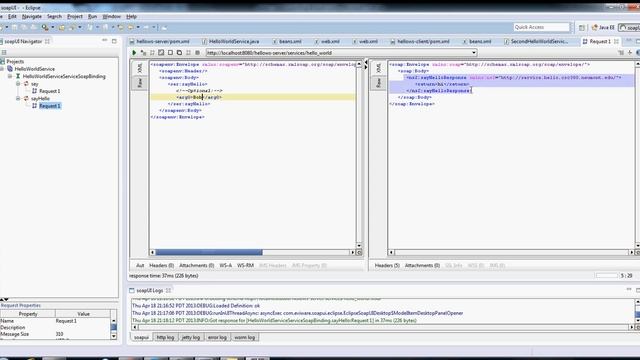Open the Navigate menu

[x=32, y=17]
